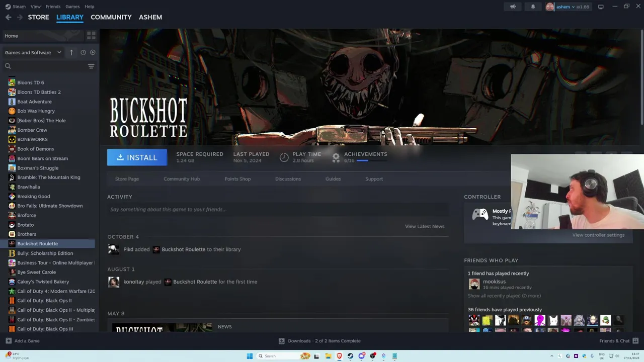Switch library to grid collections view
Viewport: 644px width, 362px height.
click(91, 36)
